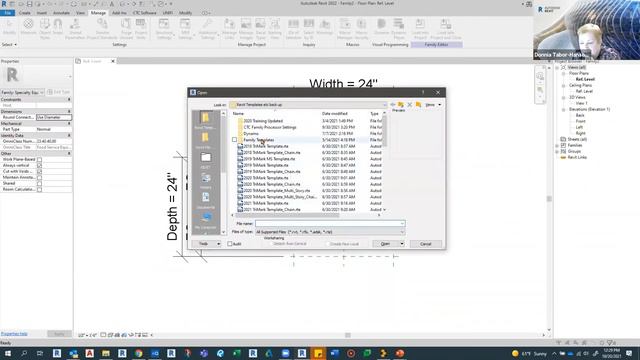Open the Dynamo Player icon
Viewport: 640px width, 360px height.
point(399,29)
